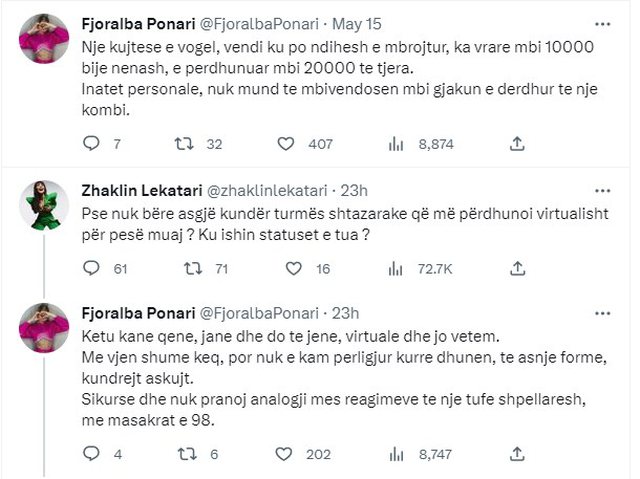Screen dimensions: 640x479
Task: Share the May 15 tweet by Fjoralba
Action: point(517,144)
